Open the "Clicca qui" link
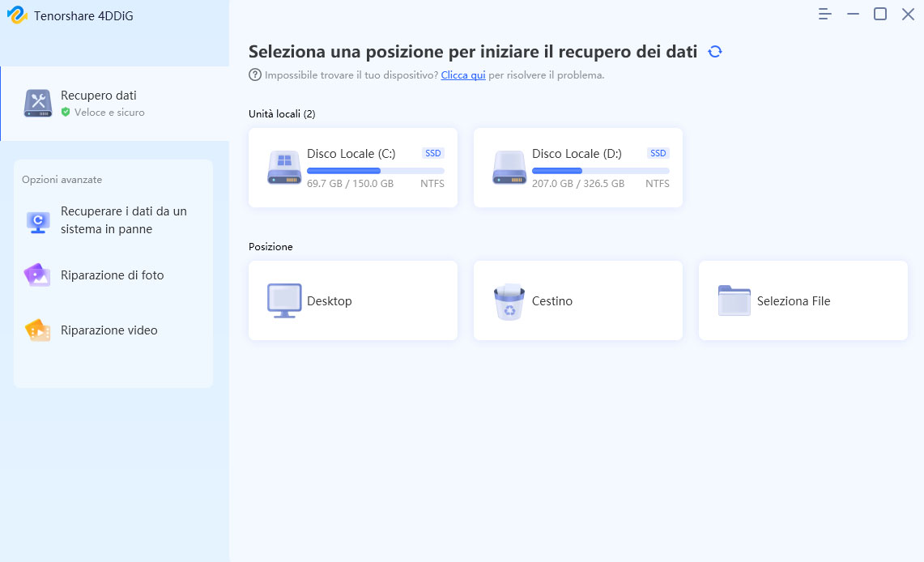The width and height of the screenshot is (924, 562). [463, 75]
